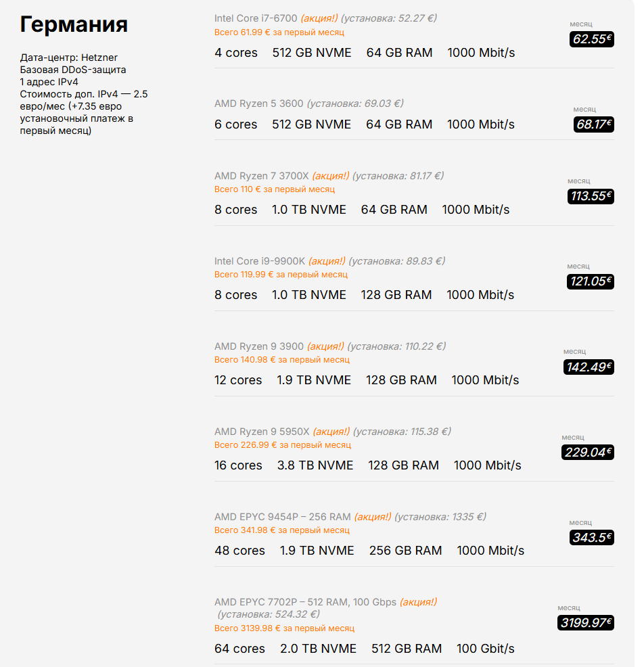Click 'Всего 61.99 € за первый месяц' promo text

[279, 32]
